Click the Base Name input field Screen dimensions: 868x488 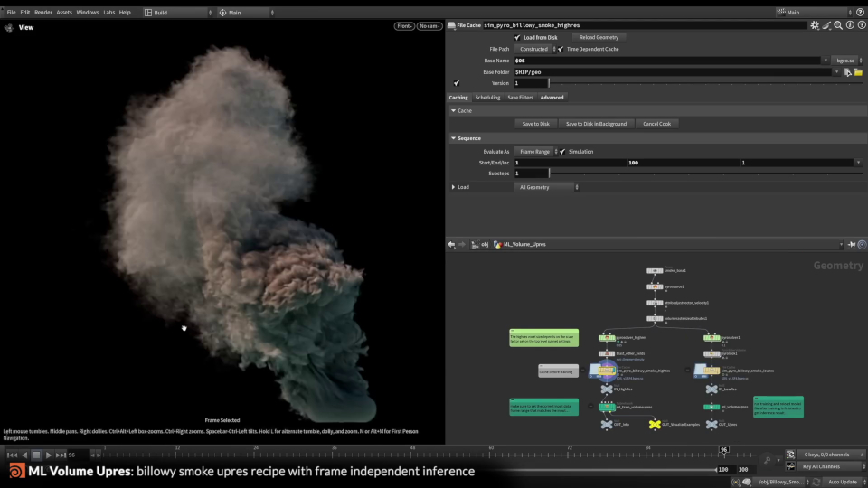[x=669, y=61]
